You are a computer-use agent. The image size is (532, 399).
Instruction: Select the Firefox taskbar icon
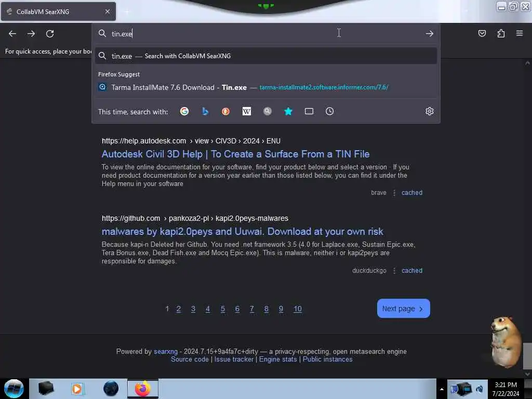(143, 389)
